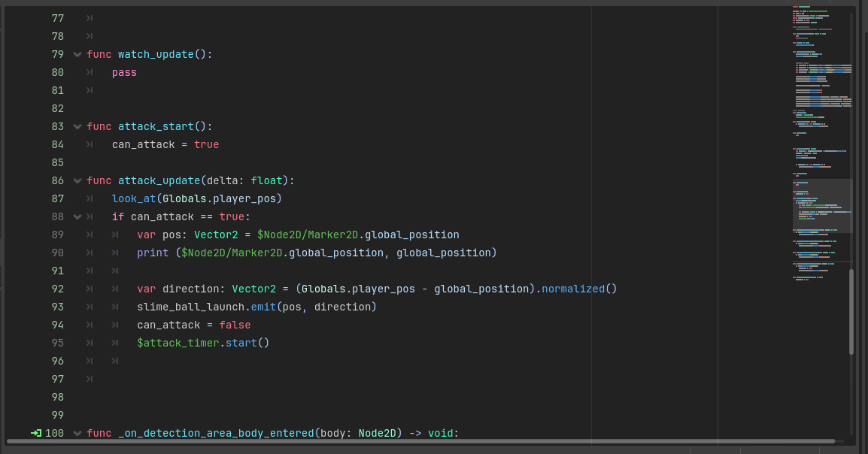The image size is (868, 454).
Task: Click the 'pass' keyword on line 80
Action: pos(124,72)
